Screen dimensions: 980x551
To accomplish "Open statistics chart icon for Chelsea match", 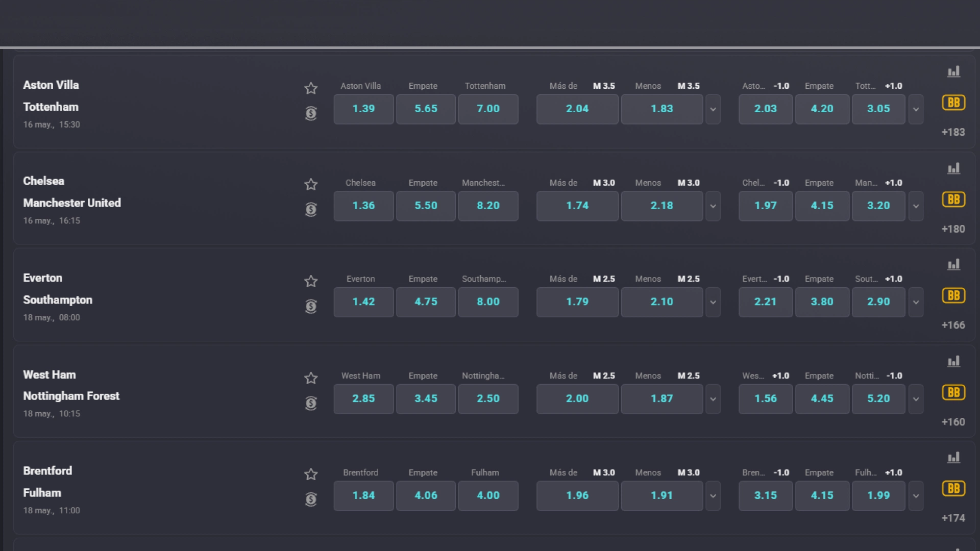I will coord(953,168).
